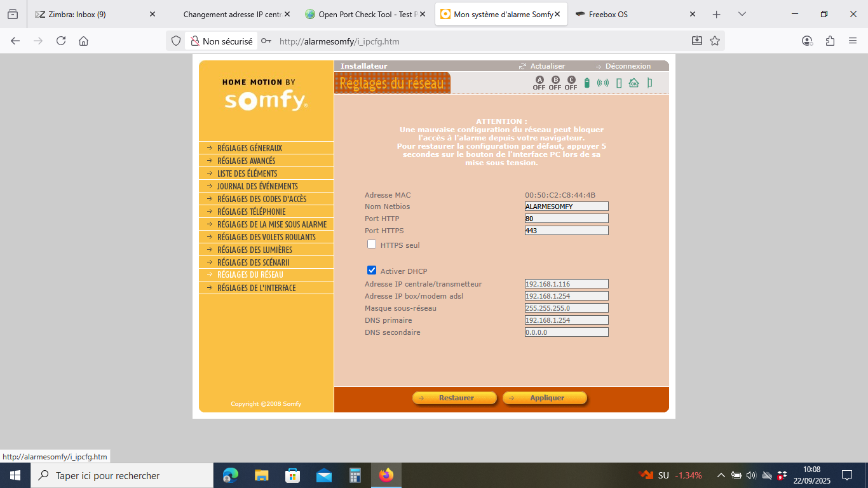Open Calculator from the Windows taskbar
This screenshot has width=868, height=488.
click(355, 475)
